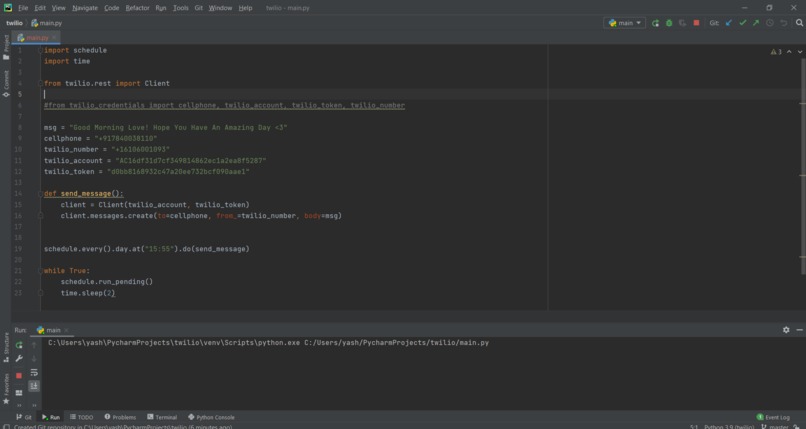This screenshot has width=806, height=429.
Task: Open the Tools menu
Action: 180,8
